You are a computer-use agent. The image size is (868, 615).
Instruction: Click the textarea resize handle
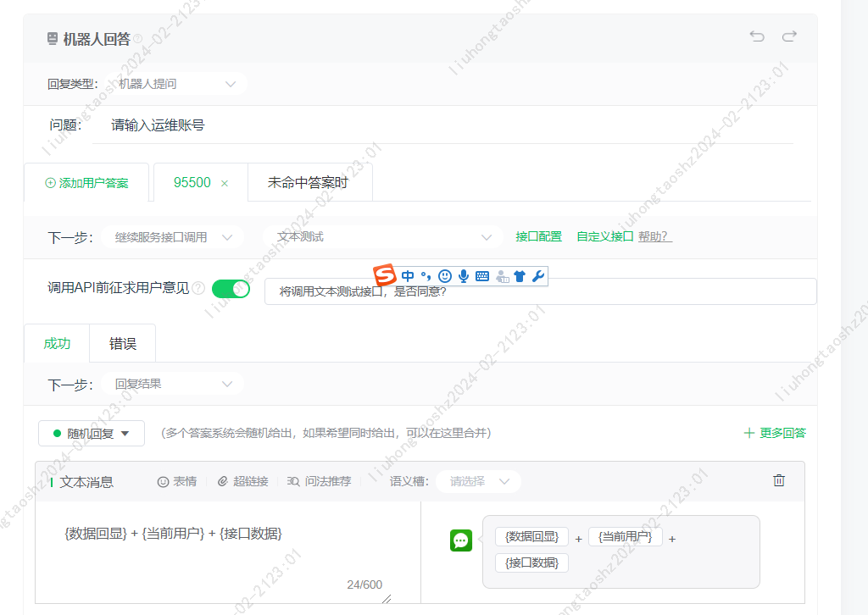pyautogui.click(x=387, y=599)
